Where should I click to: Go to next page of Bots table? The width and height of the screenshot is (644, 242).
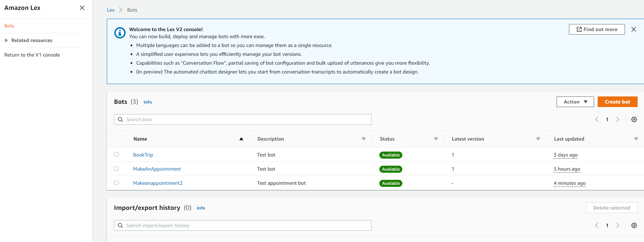(617, 119)
